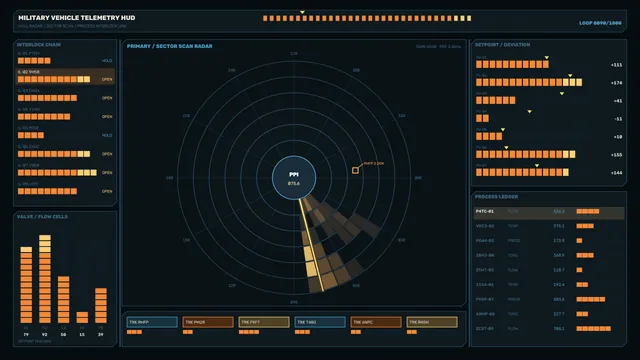Click the ledger value 118.7
Viewport: 640px width, 360px height.
(559, 270)
